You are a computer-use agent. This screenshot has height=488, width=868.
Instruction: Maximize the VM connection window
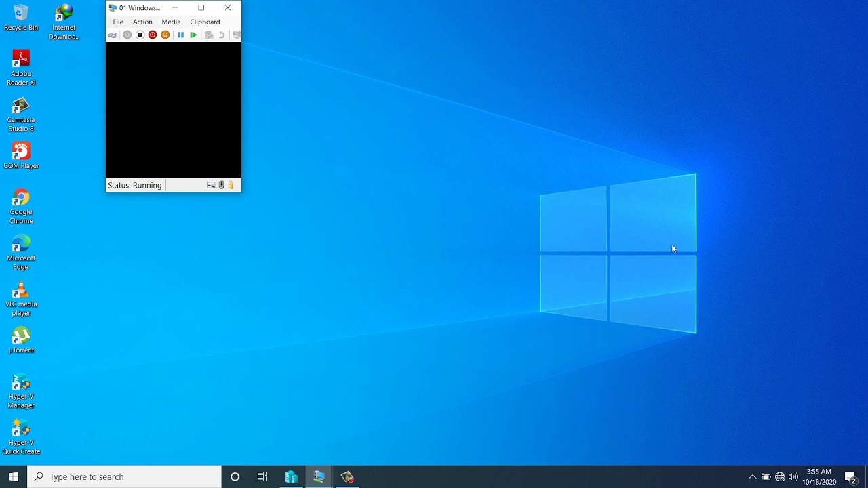tap(201, 8)
